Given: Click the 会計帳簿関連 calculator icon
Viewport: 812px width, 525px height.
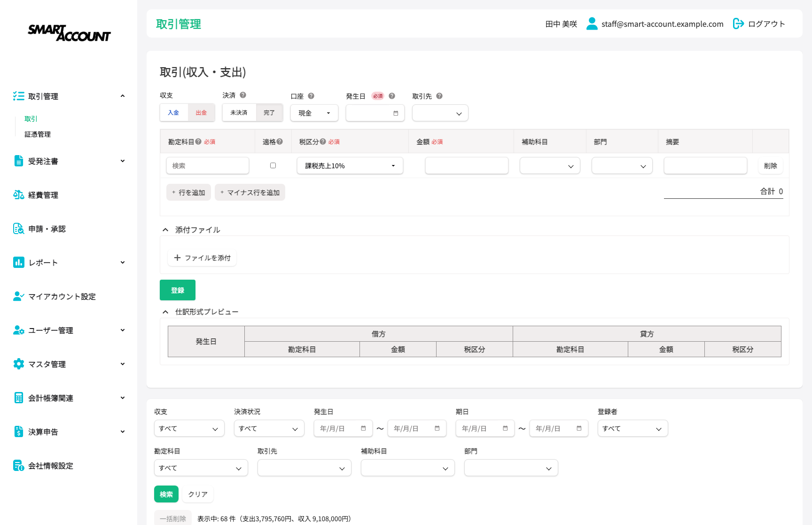Looking at the screenshot, I should 19,398.
